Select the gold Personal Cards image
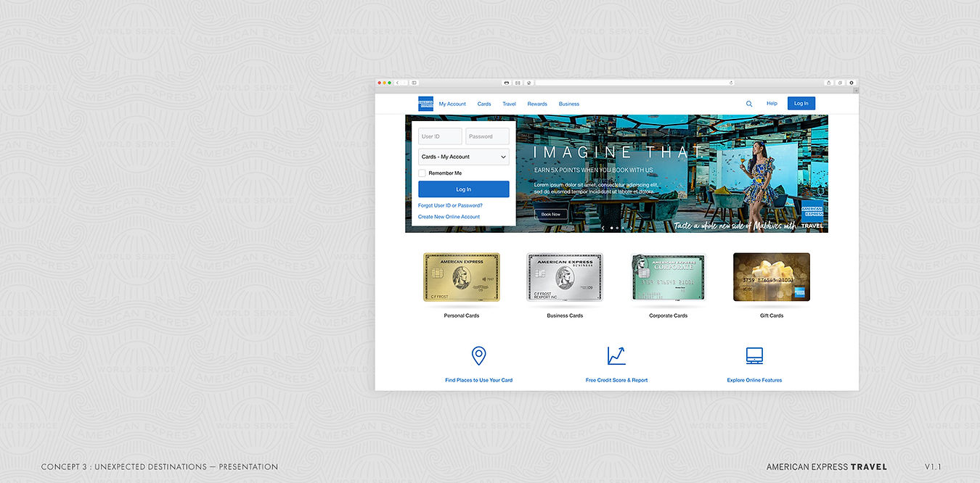This screenshot has height=483, width=980. [462, 277]
